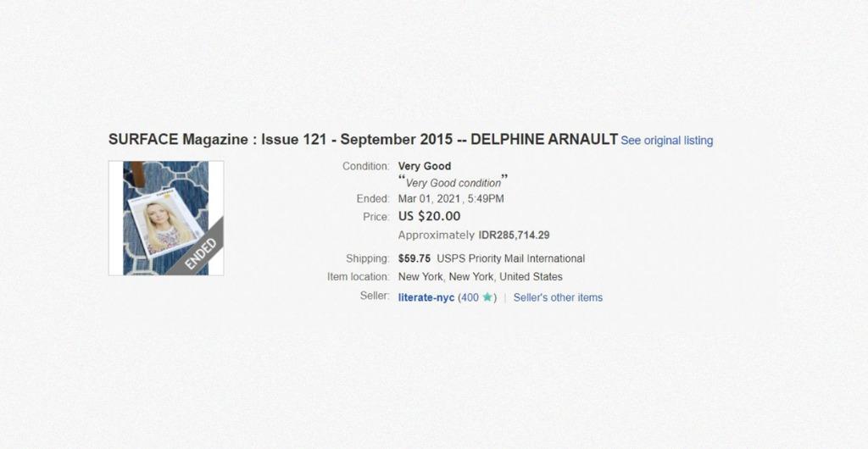Open Seller's other items link
This screenshot has height=449, width=868.
point(558,297)
